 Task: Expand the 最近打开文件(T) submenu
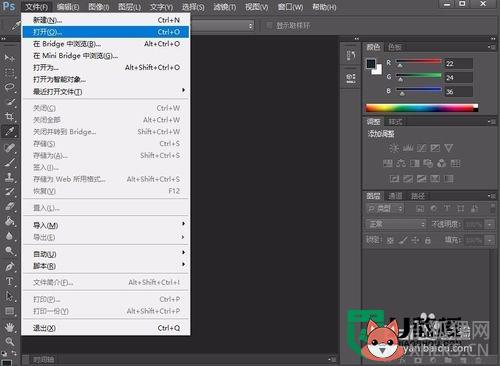pos(106,91)
